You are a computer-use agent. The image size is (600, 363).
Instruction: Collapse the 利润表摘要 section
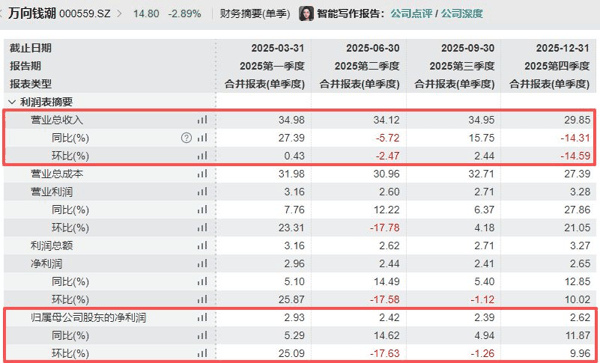[12, 102]
